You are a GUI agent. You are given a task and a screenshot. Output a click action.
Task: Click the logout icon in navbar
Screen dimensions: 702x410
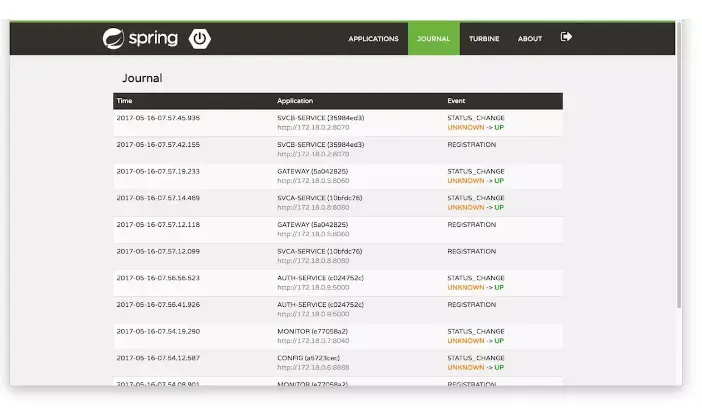(x=566, y=37)
